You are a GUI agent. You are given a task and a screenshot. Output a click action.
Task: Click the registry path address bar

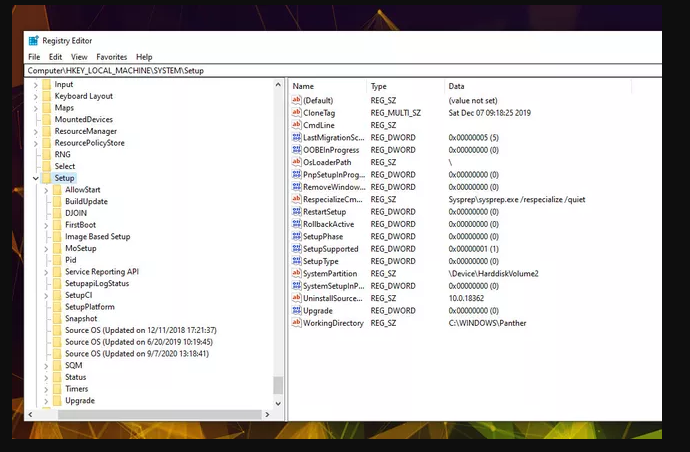(x=343, y=70)
